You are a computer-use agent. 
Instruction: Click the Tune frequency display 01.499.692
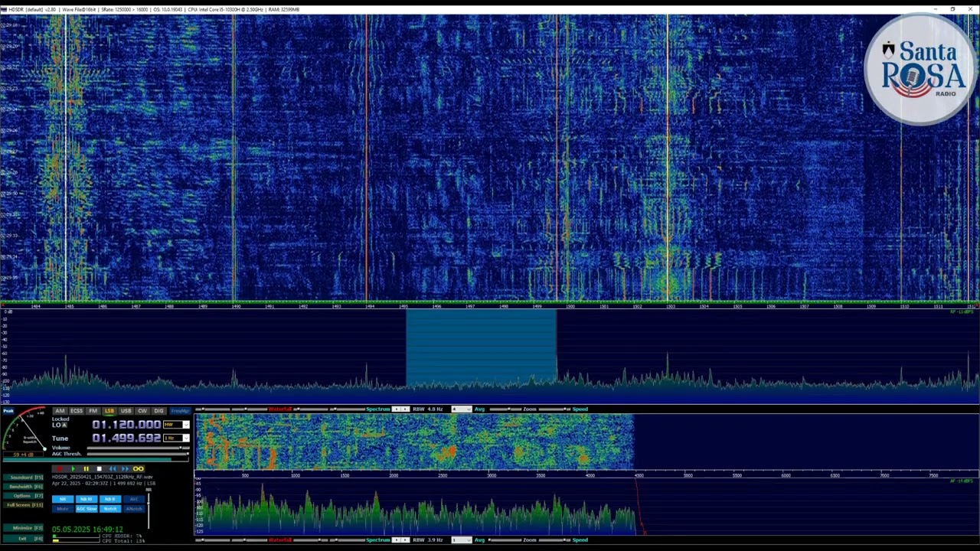[x=126, y=438]
